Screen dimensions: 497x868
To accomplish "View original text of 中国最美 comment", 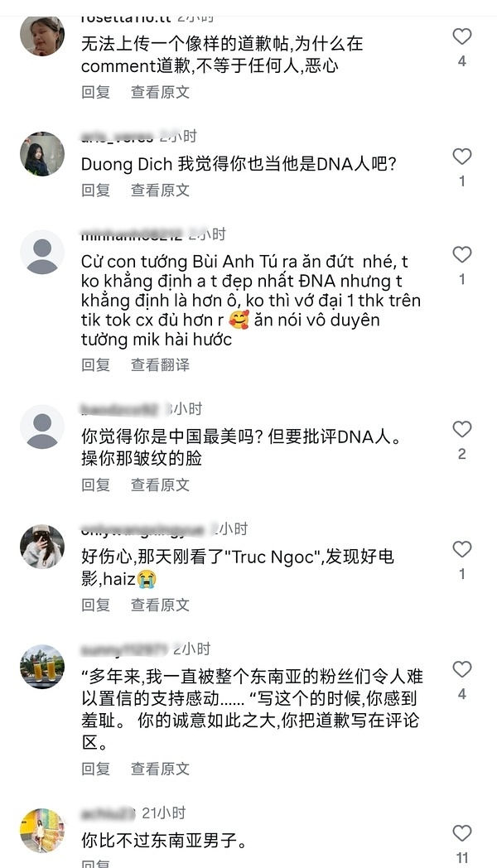I will 160,485.
